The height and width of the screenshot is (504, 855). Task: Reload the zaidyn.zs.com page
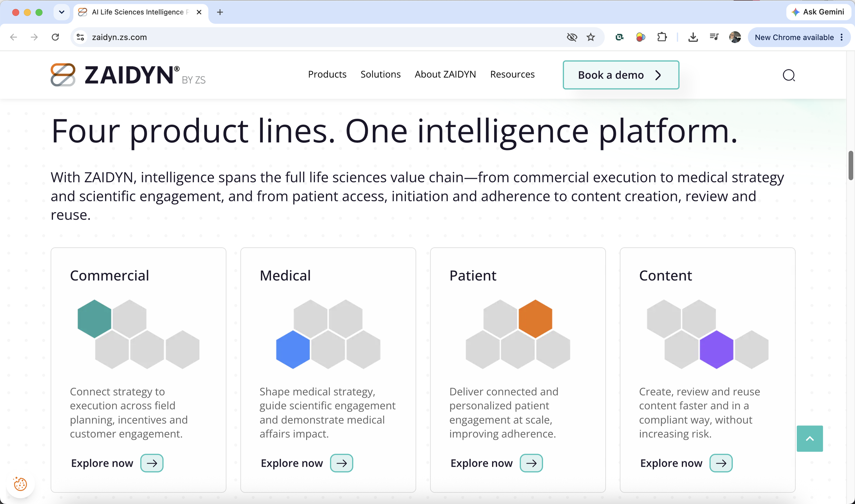(55, 37)
